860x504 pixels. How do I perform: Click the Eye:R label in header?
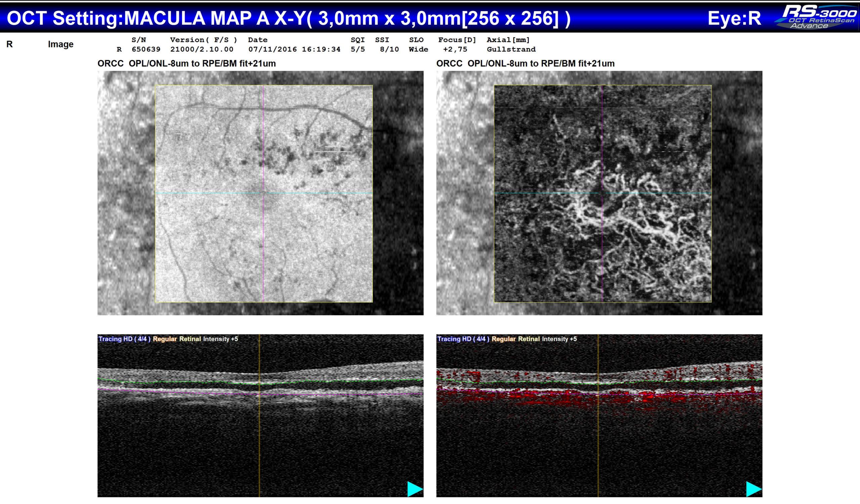(734, 18)
